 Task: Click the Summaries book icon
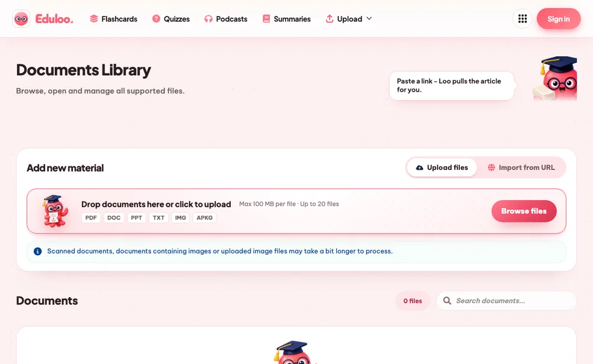[x=266, y=19]
